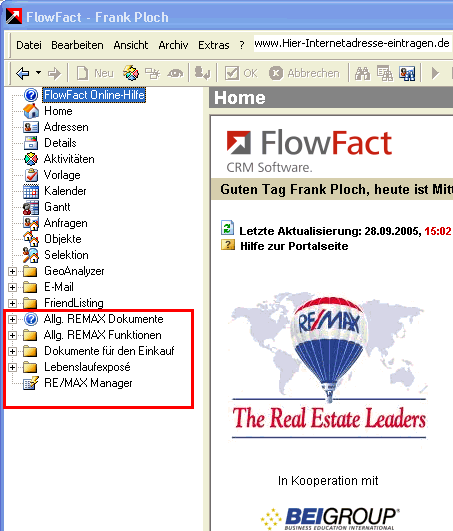Click the BEIGROUP logo
This screenshot has width=453, height=531.
point(329,518)
